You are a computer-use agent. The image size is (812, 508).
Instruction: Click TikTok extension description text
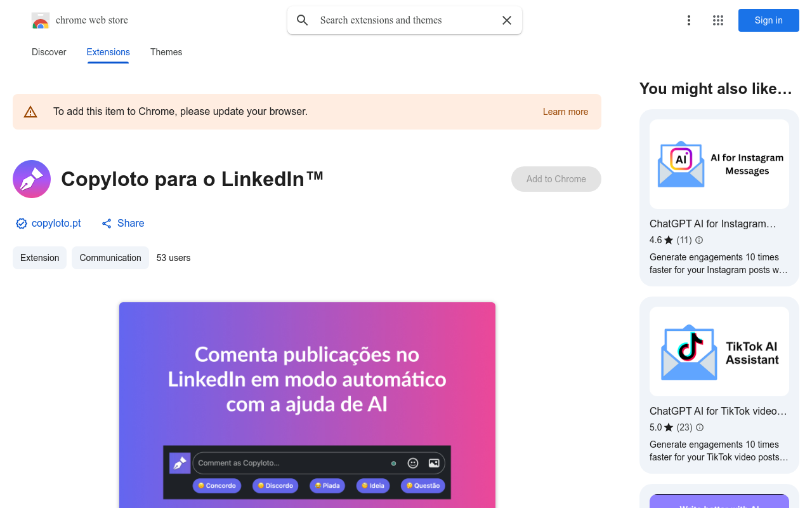tap(719, 451)
